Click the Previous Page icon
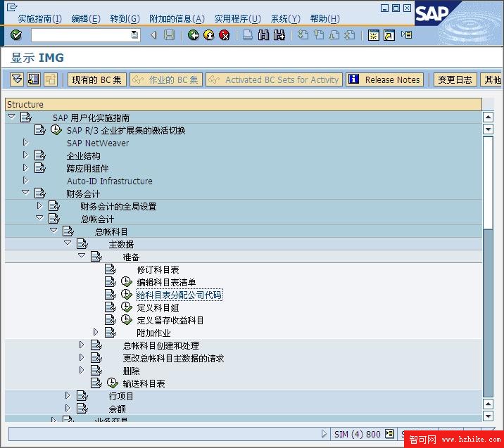 [319, 34]
